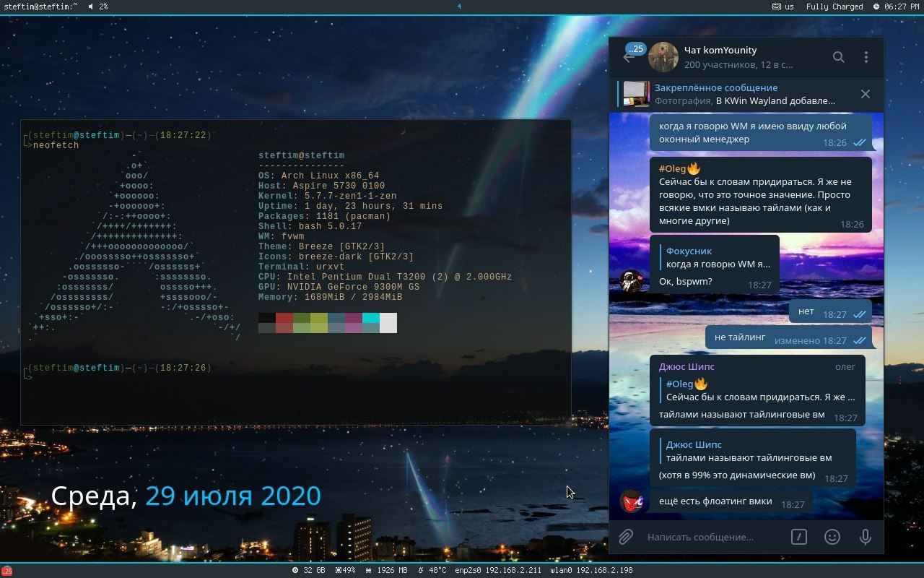Click the white color block in neofetch palette

pos(388,323)
